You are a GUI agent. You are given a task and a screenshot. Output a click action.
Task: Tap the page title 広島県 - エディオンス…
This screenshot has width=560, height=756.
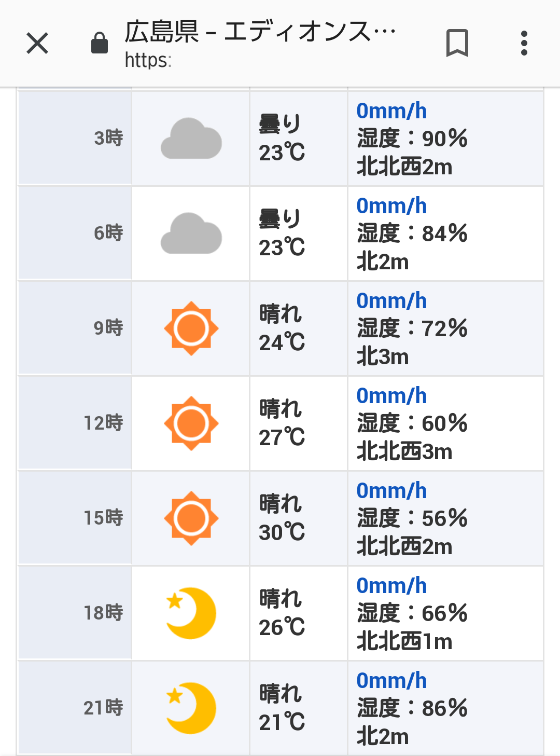click(260, 31)
